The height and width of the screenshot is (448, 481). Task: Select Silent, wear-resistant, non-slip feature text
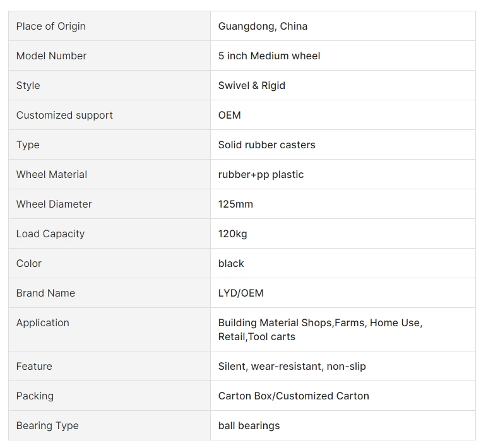pos(292,366)
